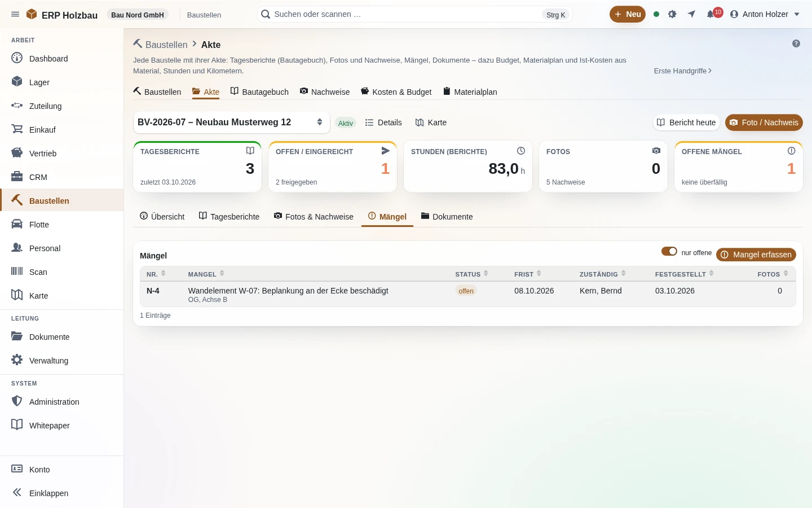Open the help question mark icon

click(x=796, y=43)
